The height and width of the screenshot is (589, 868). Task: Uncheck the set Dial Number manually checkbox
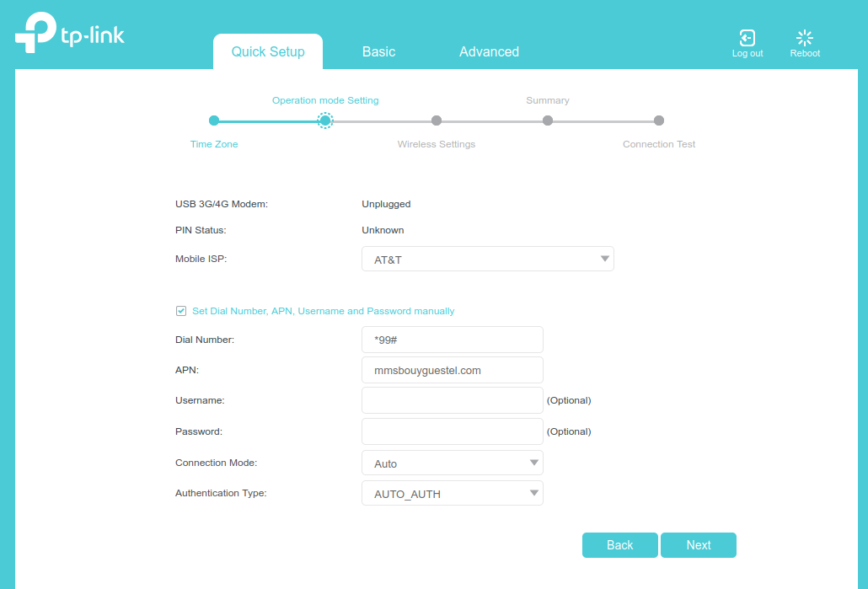click(x=181, y=311)
